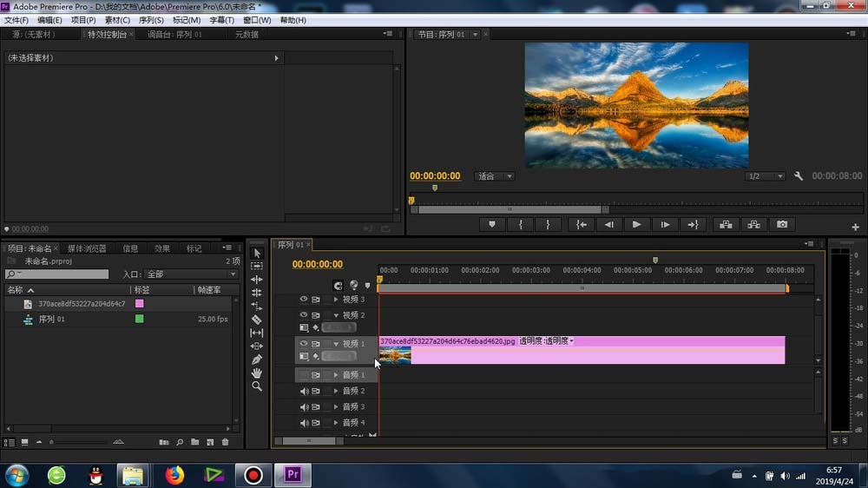Switch to 媒体浏览器 tab
868x488 pixels.
(x=87, y=248)
